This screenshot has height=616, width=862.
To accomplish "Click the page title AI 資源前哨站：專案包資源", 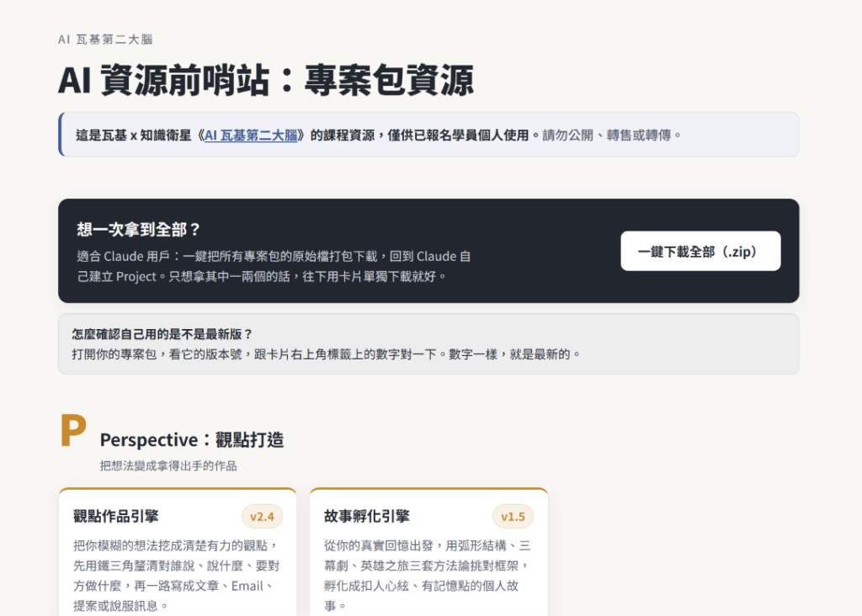I will 265,80.
